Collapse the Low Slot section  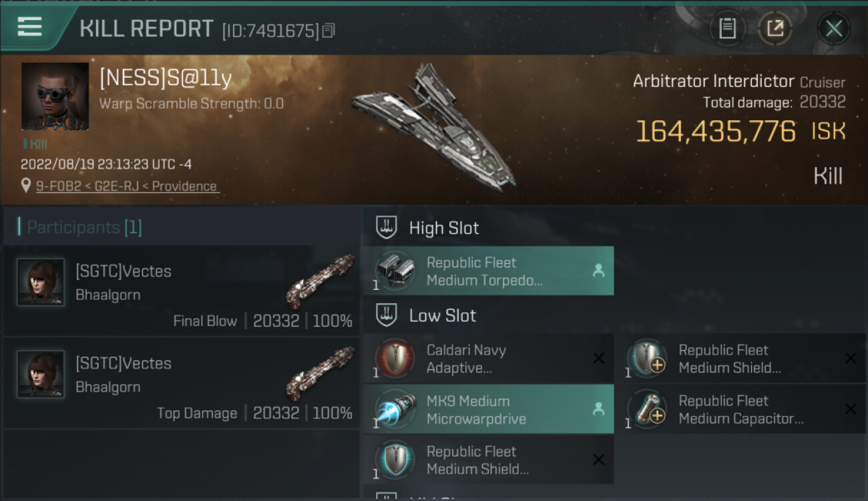386,315
